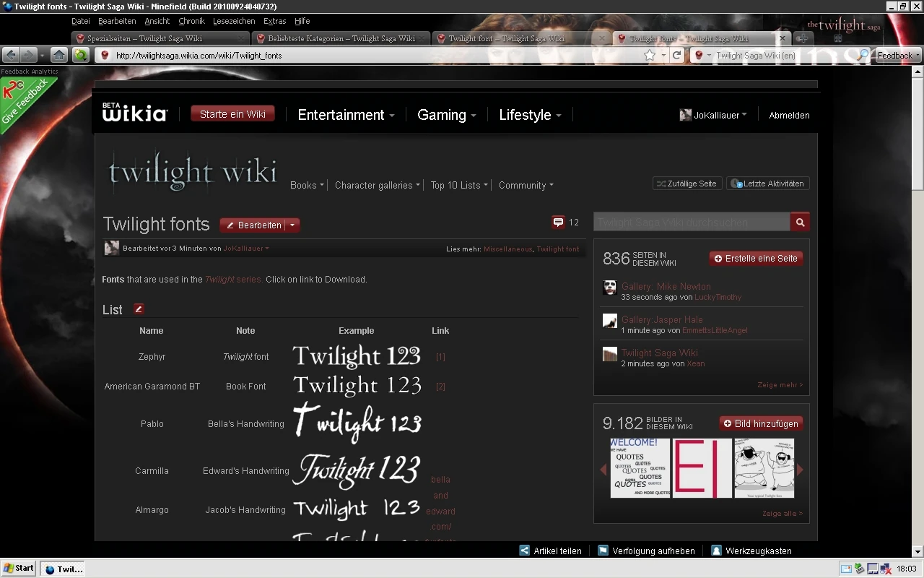
Task: Expand Books navigation menu
Action: click(307, 185)
